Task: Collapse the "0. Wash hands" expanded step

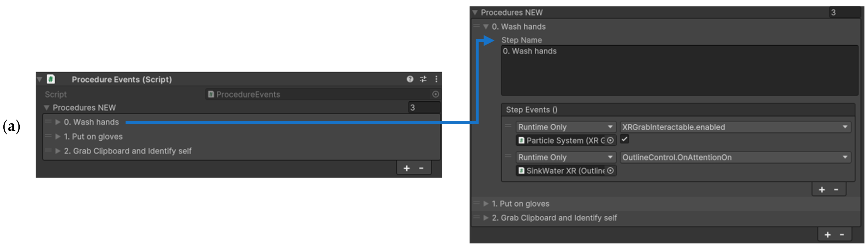Action: tap(486, 27)
